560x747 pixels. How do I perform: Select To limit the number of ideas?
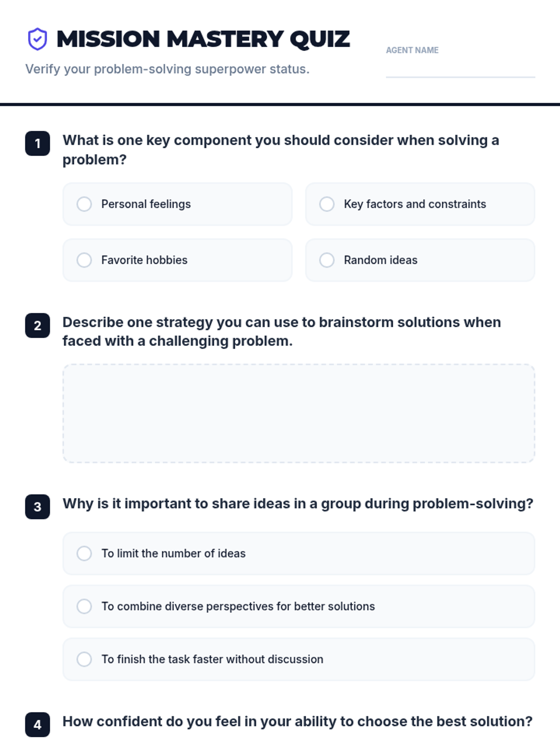[x=299, y=553]
